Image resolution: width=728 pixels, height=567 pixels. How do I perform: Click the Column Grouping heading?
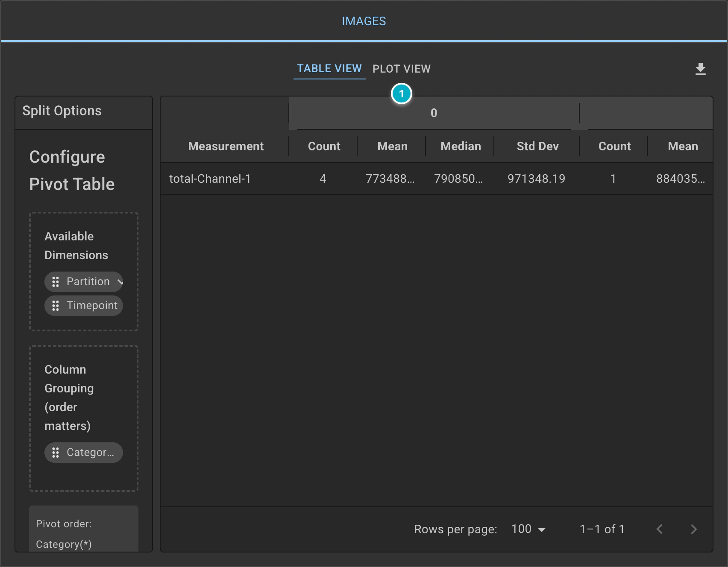[69, 398]
